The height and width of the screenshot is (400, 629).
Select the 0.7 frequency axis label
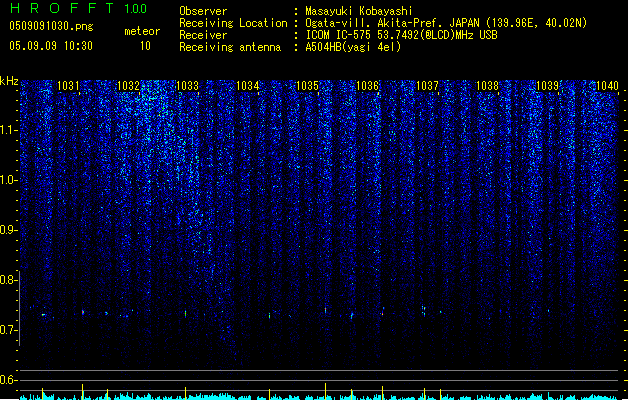click(x=9, y=330)
